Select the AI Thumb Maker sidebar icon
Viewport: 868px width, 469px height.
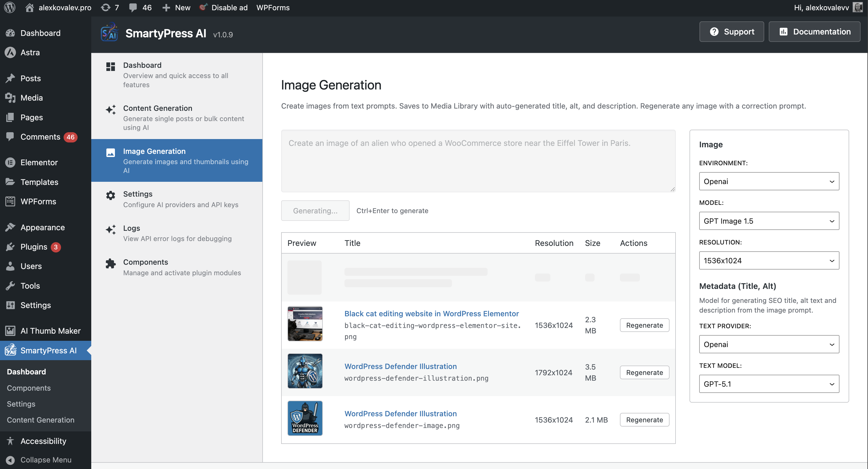(x=10, y=331)
